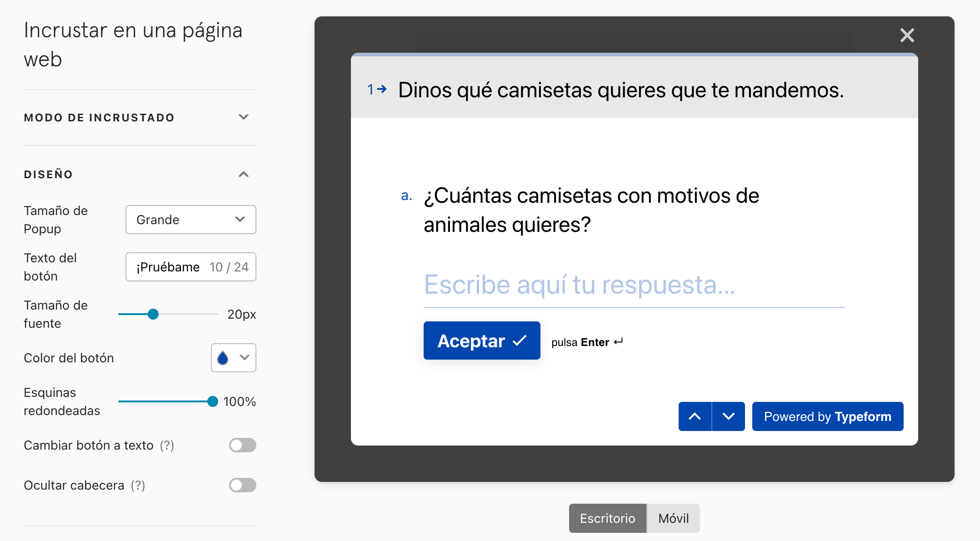Toggle Ocultar cabecera switch
This screenshot has height=541, width=980.
point(242,485)
